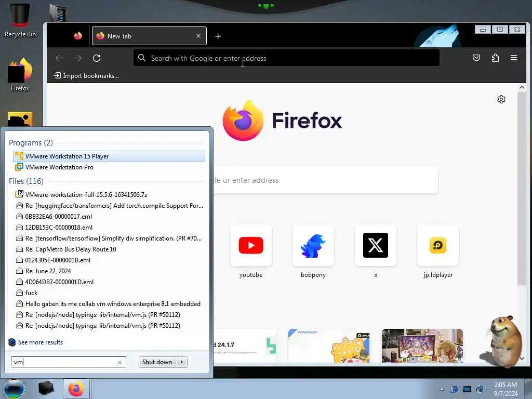
Task: Open 0BB32EA6-00000017.eml result
Action: click(x=109, y=217)
